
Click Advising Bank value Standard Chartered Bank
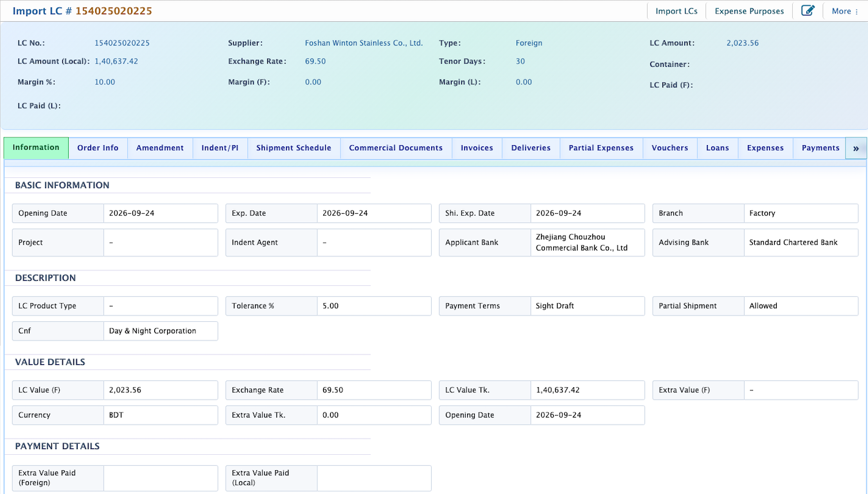801,242
